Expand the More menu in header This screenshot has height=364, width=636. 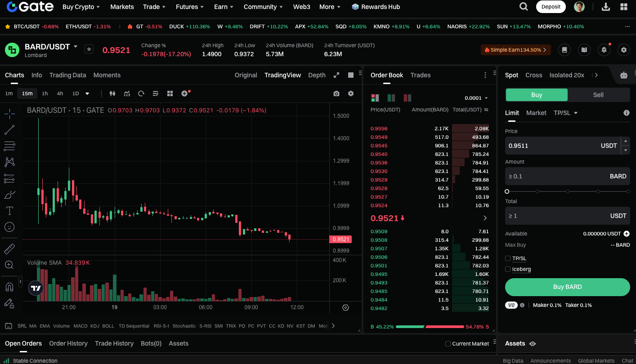click(330, 7)
